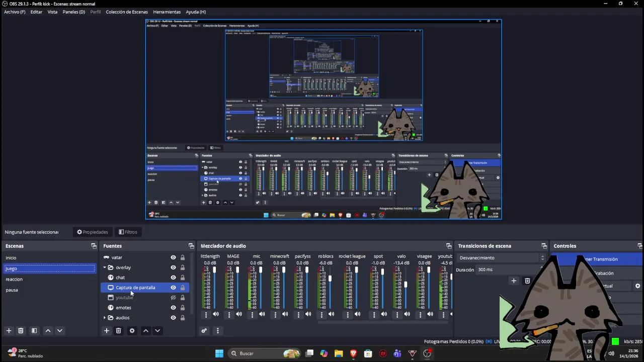
Task: Click the valo channel volume slider
Action: pos(406,288)
